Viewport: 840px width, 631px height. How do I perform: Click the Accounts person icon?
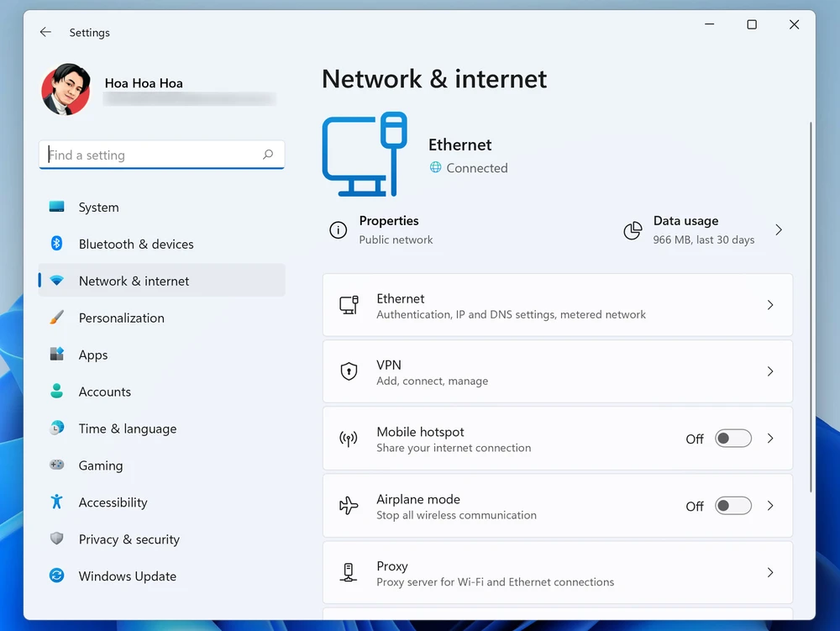(x=56, y=392)
